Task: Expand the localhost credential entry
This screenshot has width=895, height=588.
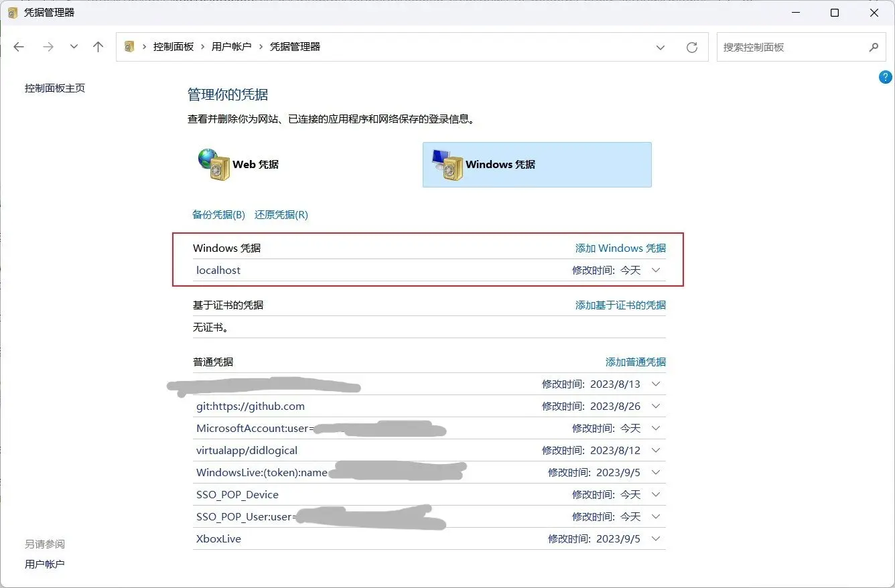Action: tap(656, 271)
